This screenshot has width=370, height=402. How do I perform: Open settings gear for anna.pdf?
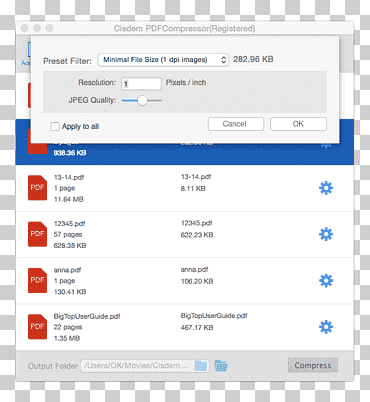tap(326, 281)
